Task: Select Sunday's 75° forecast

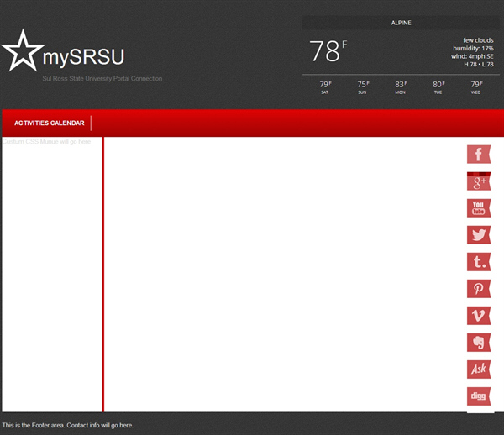Action: tap(362, 86)
